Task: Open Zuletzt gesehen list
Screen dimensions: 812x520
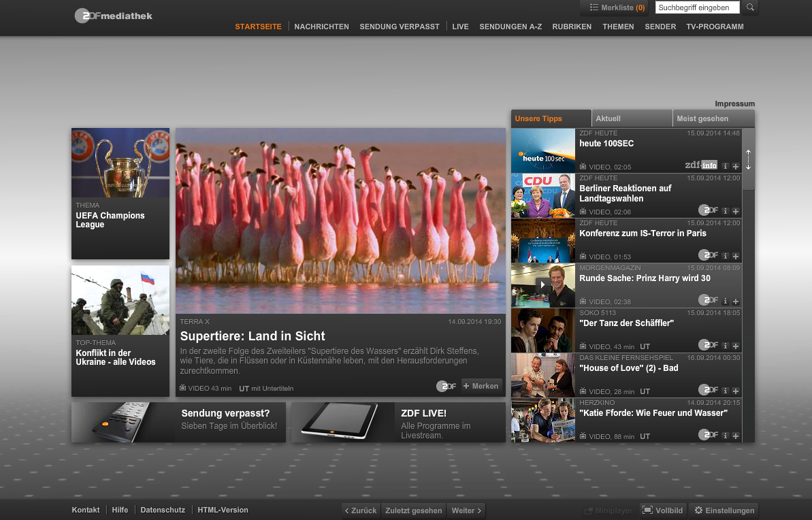Action: 413,510
